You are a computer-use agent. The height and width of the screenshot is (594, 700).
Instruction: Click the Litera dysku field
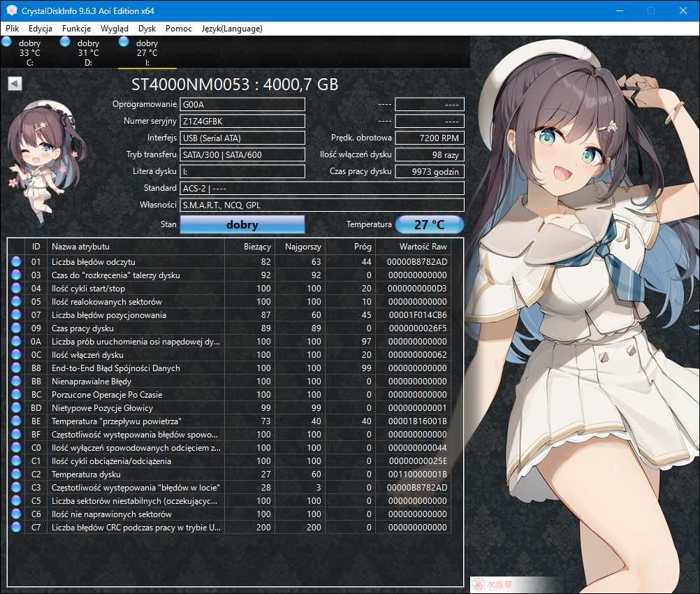pos(242,171)
